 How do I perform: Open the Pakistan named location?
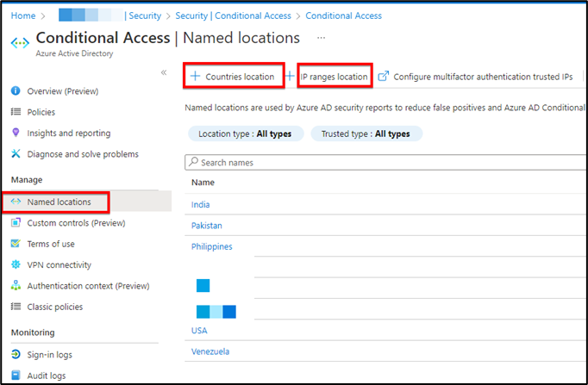tap(207, 226)
